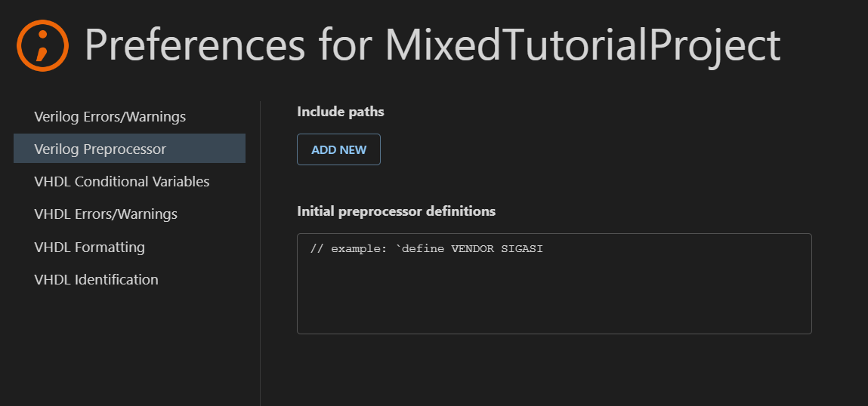Click empty sidebar space below VHDL Identification

tap(128, 347)
